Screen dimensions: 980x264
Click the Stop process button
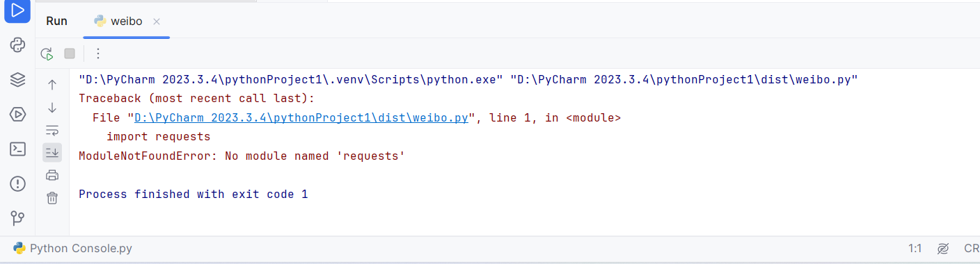[x=70, y=53]
